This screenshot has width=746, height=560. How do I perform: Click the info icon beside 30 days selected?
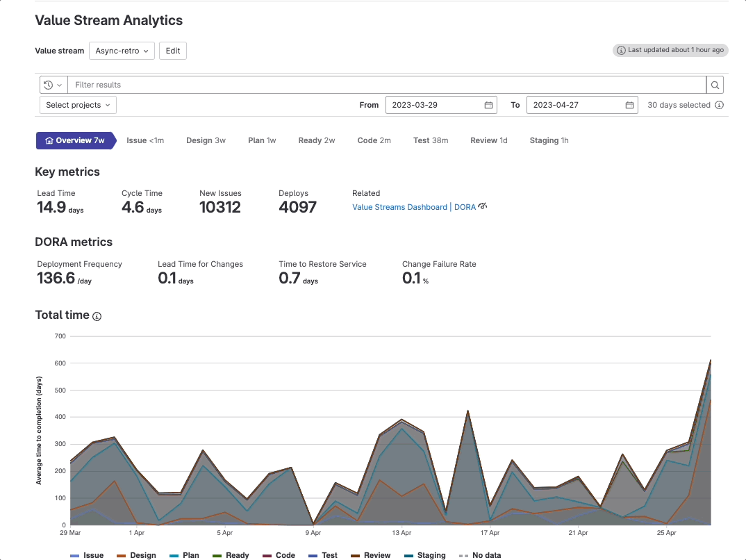(720, 105)
